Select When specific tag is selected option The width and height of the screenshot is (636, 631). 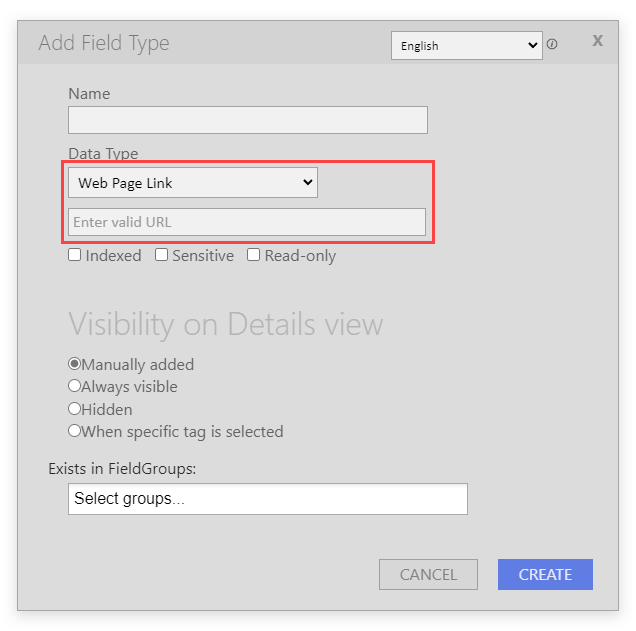(74, 431)
